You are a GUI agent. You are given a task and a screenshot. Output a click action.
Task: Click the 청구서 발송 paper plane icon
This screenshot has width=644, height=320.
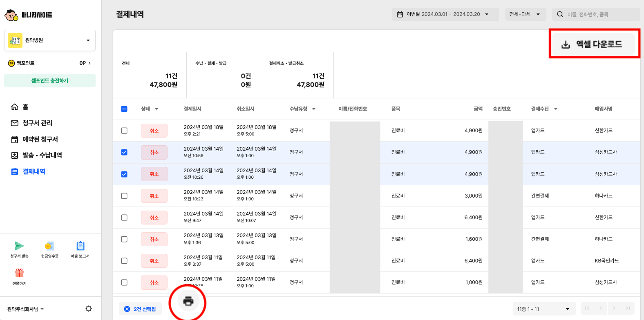coord(19,246)
